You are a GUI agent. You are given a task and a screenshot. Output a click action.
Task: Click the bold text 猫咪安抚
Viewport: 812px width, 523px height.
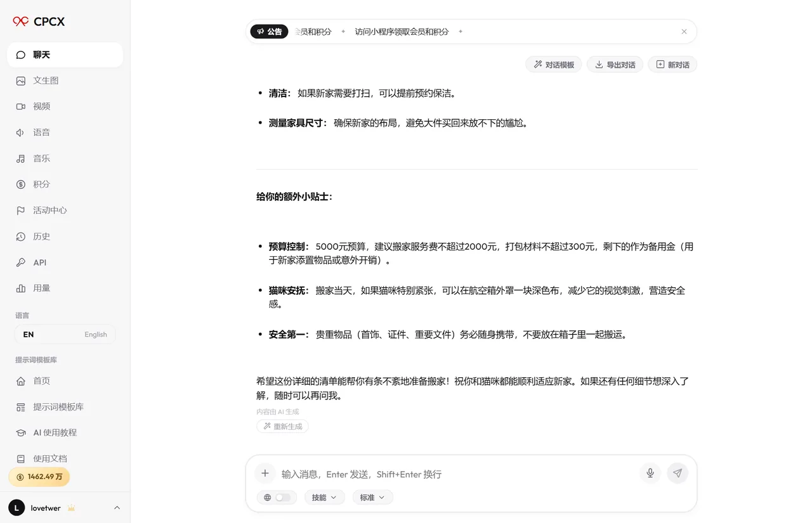[x=289, y=291]
